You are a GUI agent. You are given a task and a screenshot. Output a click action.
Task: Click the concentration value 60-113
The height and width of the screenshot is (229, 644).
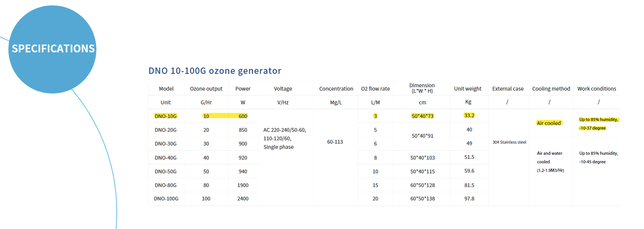tap(335, 142)
